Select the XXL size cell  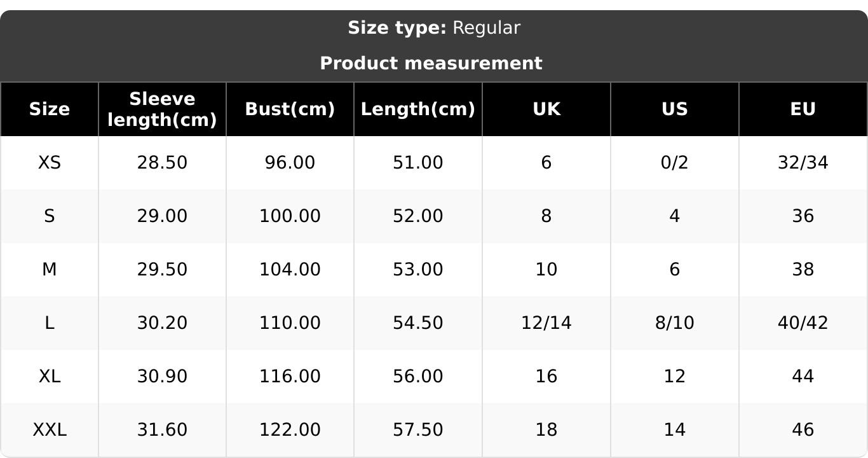pos(49,430)
